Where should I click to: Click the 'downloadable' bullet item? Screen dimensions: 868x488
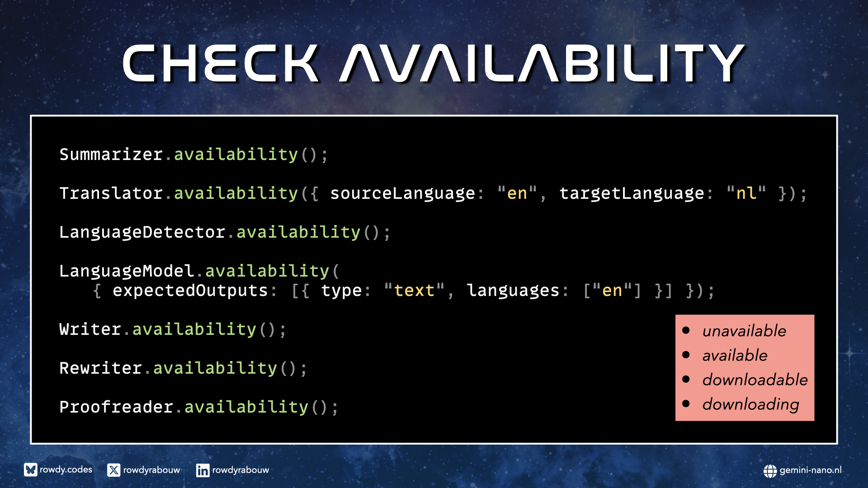755,380
